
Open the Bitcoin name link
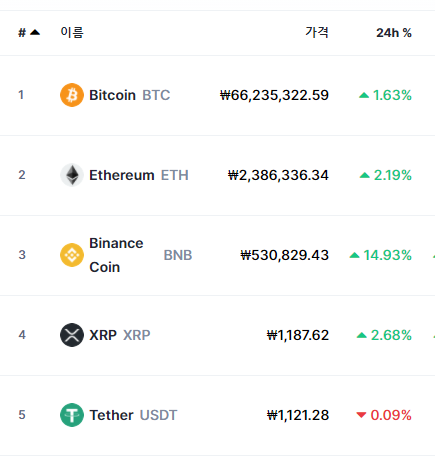coord(112,95)
